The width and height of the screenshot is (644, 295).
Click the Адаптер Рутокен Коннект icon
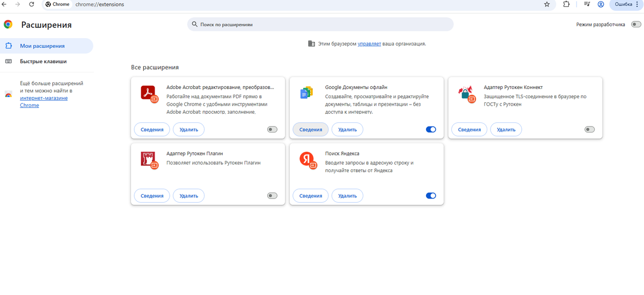click(466, 94)
